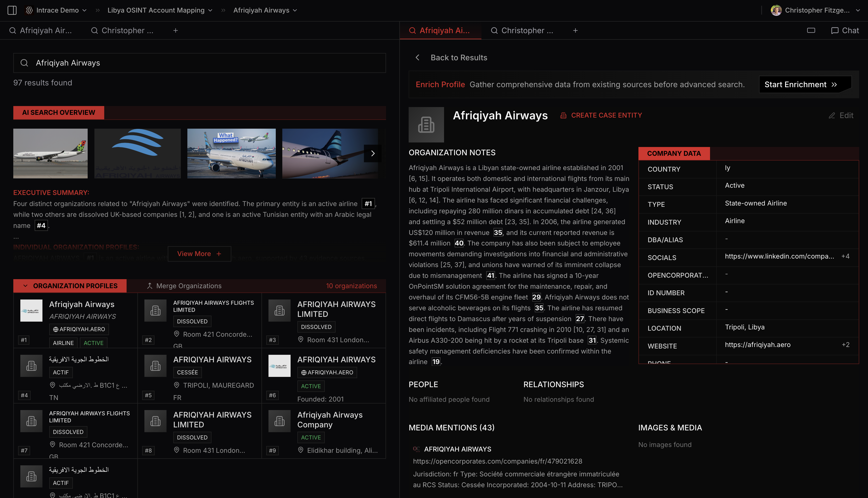Click the Start Enrichment button

pos(801,84)
